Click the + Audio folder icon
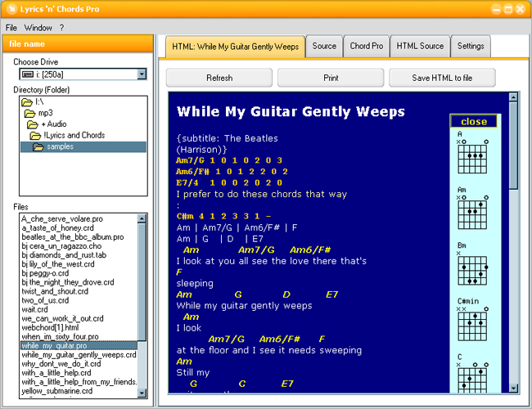This screenshot has width=532, height=409. pos(33,124)
